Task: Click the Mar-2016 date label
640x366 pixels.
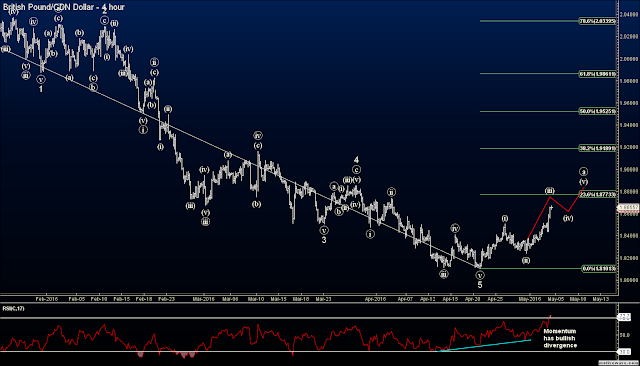Action: tap(203, 299)
